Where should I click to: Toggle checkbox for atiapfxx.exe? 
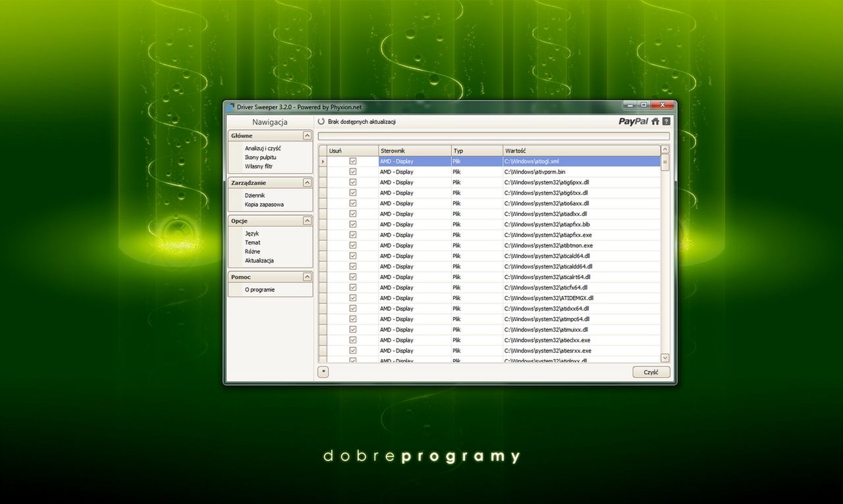pyautogui.click(x=353, y=235)
